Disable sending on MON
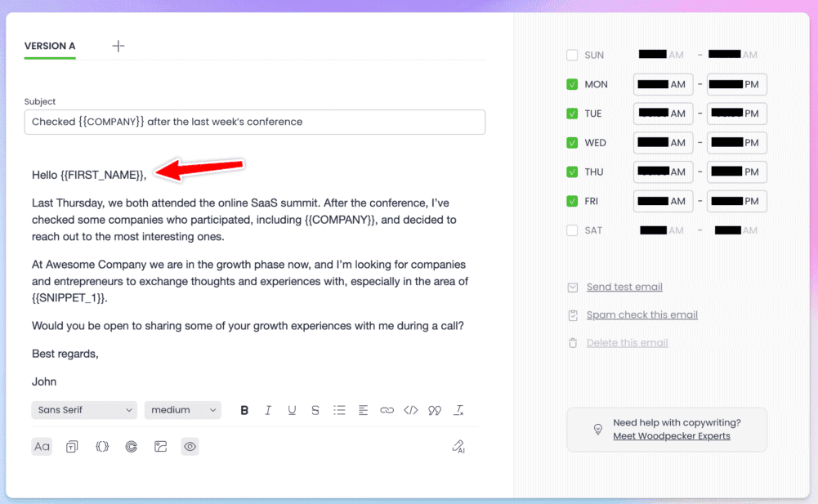This screenshot has width=818, height=504. 572,84
